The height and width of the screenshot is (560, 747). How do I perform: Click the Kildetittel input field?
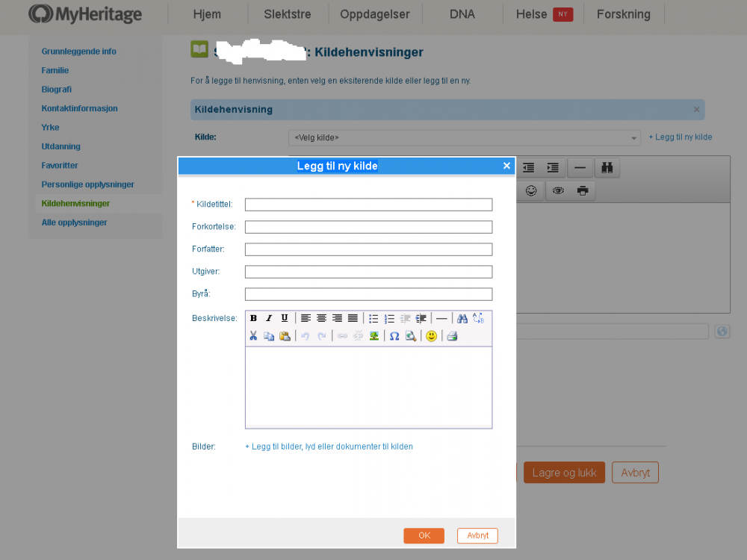(368, 205)
